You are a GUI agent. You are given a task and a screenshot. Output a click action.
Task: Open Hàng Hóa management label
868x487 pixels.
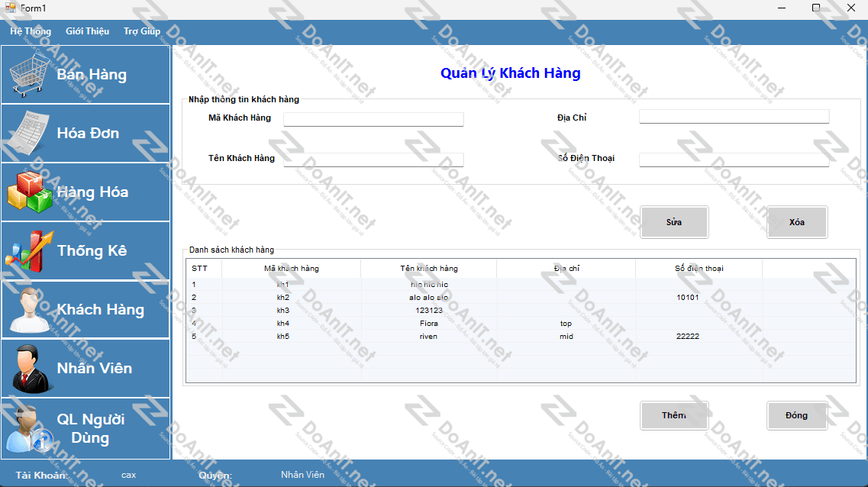click(92, 192)
